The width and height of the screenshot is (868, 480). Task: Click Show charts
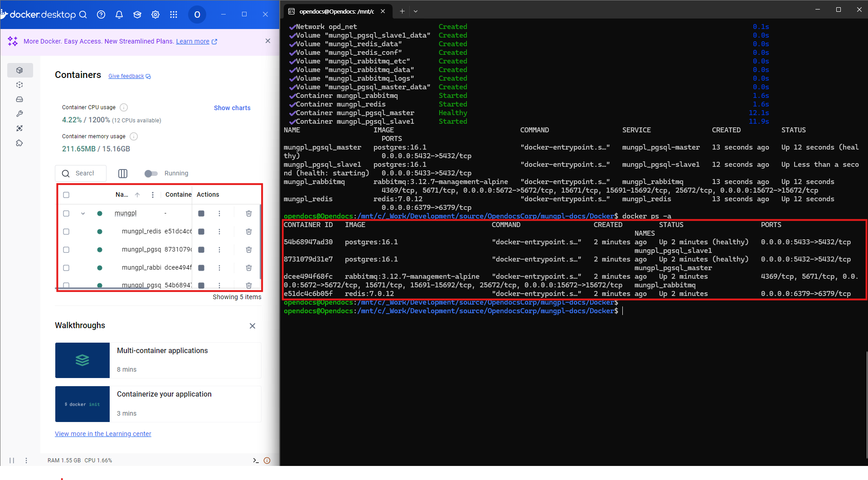click(x=232, y=108)
